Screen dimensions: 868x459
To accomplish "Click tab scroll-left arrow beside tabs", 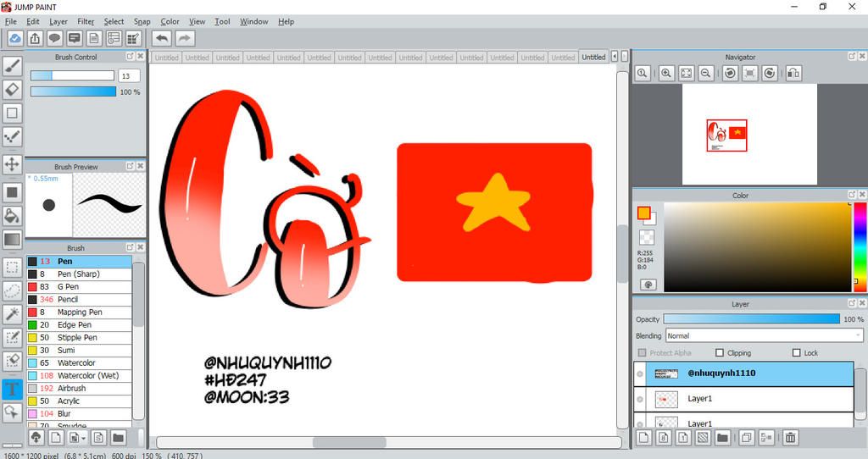I will pos(615,57).
